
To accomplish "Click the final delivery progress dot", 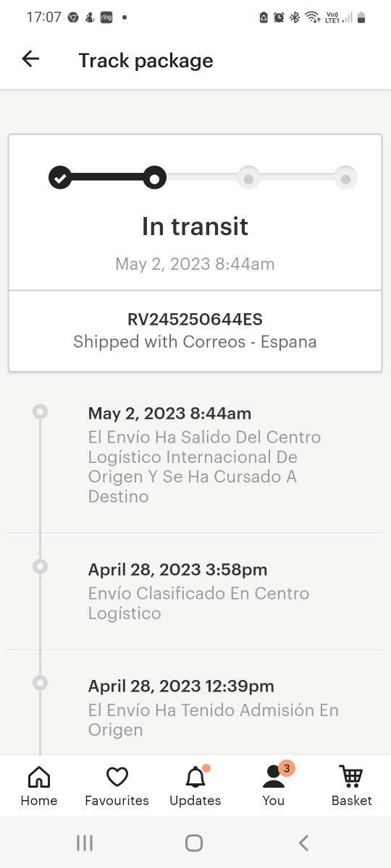I will click(345, 177).
